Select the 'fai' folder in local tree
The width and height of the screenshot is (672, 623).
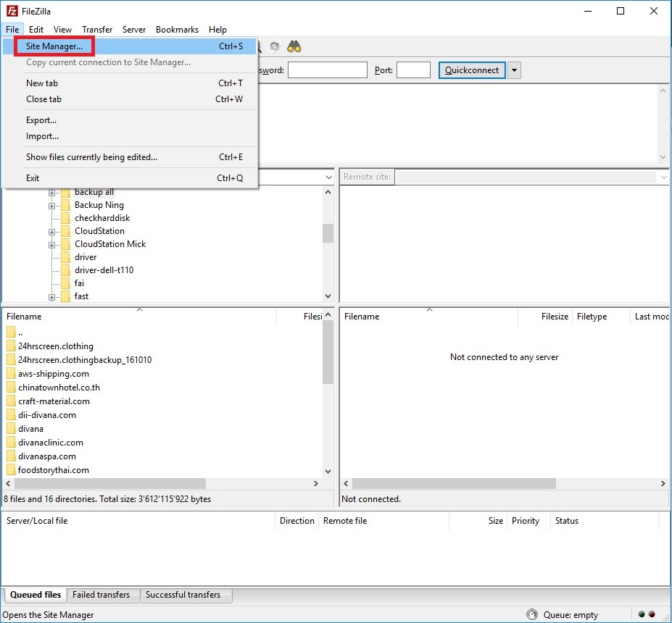coord(79,283)
